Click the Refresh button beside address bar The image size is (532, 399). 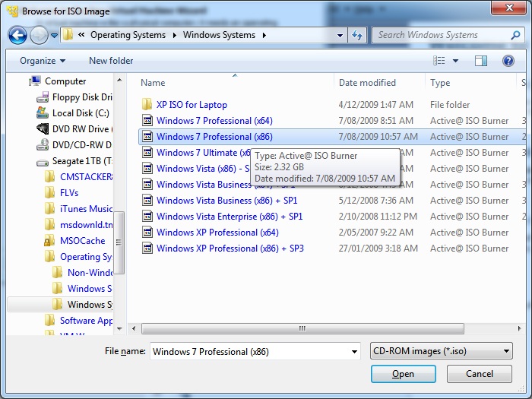(357, 35)
